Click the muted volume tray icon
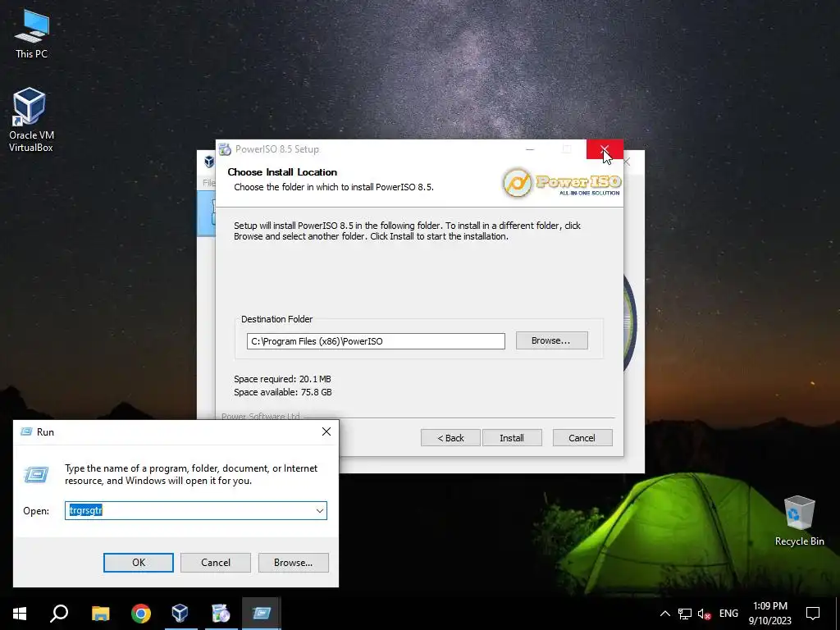 pos(704,614)
